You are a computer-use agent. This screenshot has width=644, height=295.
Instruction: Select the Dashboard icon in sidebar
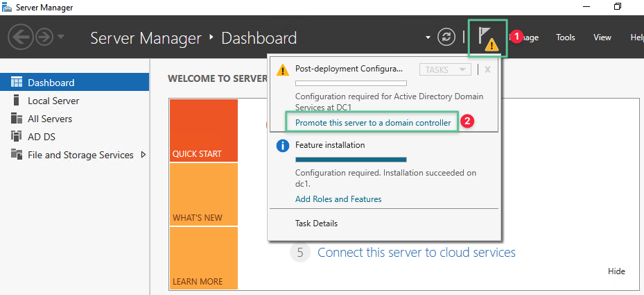pyautogui.click(x=17, y=83)
